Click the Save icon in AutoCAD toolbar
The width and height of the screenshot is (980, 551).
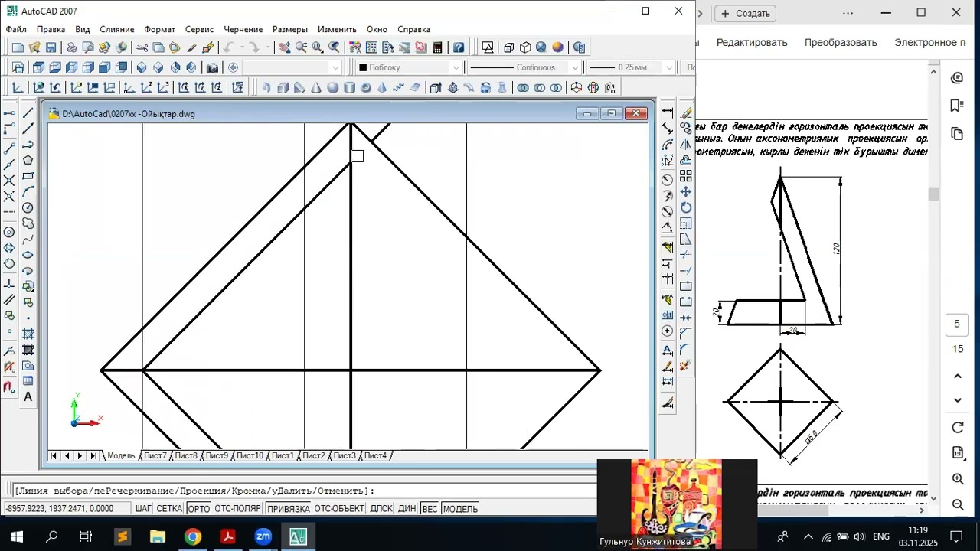click(51, 47)
